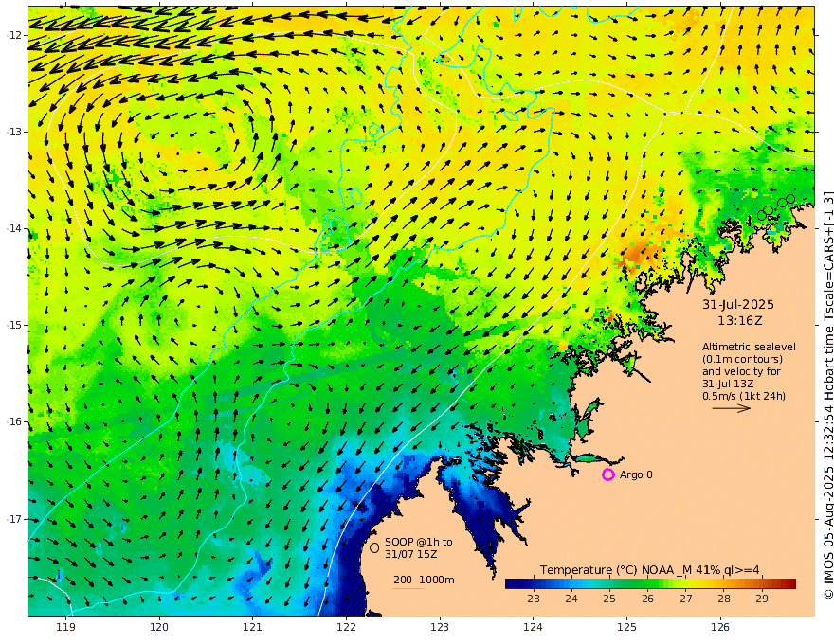Select the time label 13:16Z

click(x=739, y=321)
